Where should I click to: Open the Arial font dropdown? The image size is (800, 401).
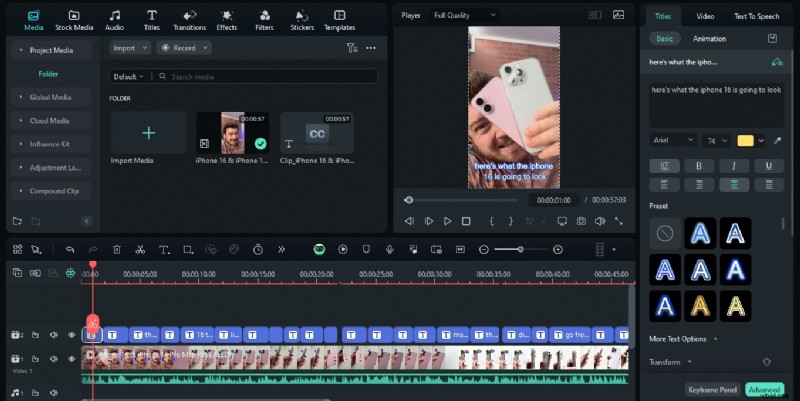coord(672,140)
